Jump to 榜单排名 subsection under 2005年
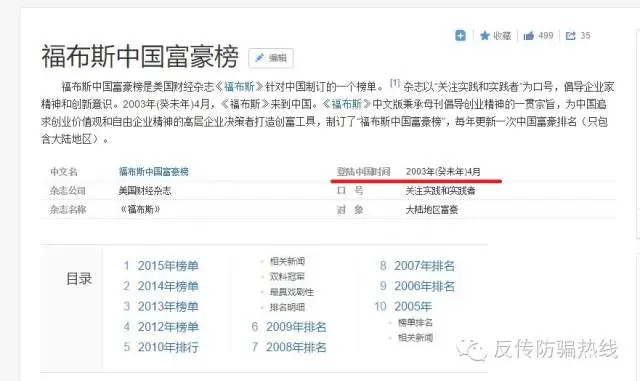The width and height of the screenshot is (640, 381). coord(415,323)
